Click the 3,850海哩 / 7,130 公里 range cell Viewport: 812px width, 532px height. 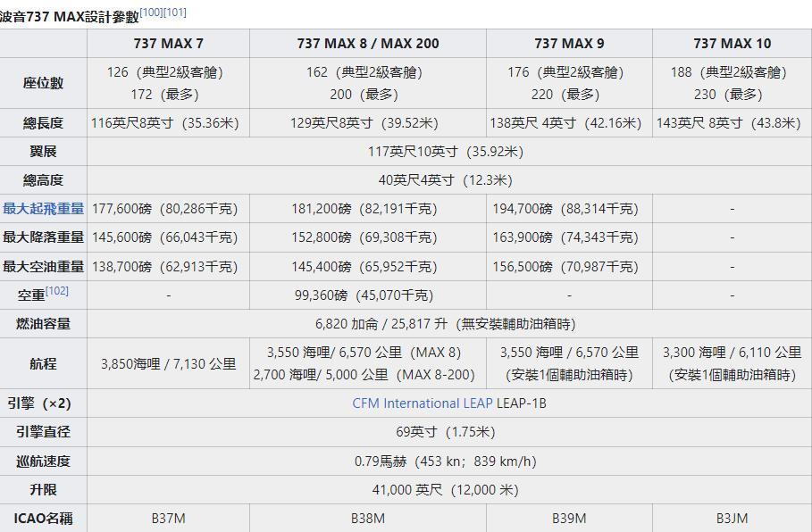168,364
